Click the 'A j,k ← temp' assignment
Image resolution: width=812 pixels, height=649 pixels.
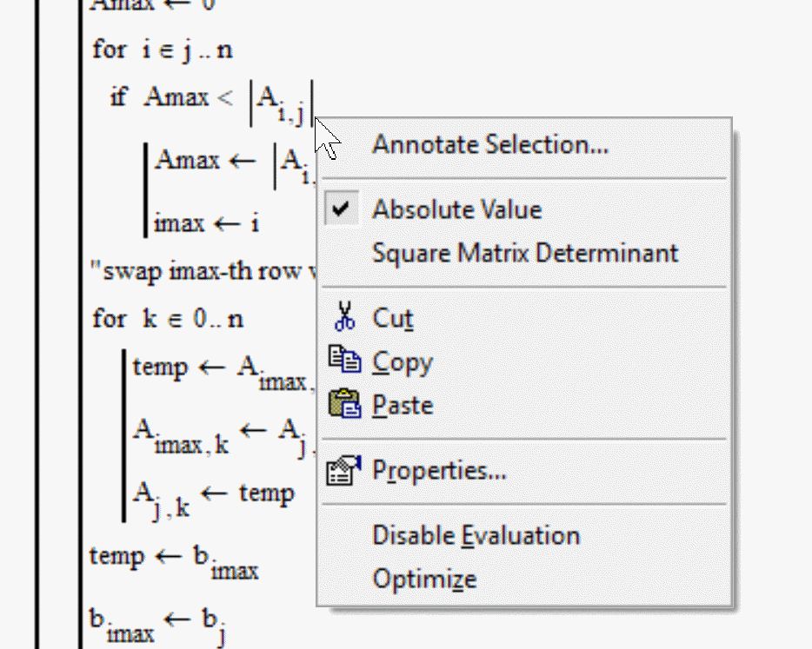point(213,495)
